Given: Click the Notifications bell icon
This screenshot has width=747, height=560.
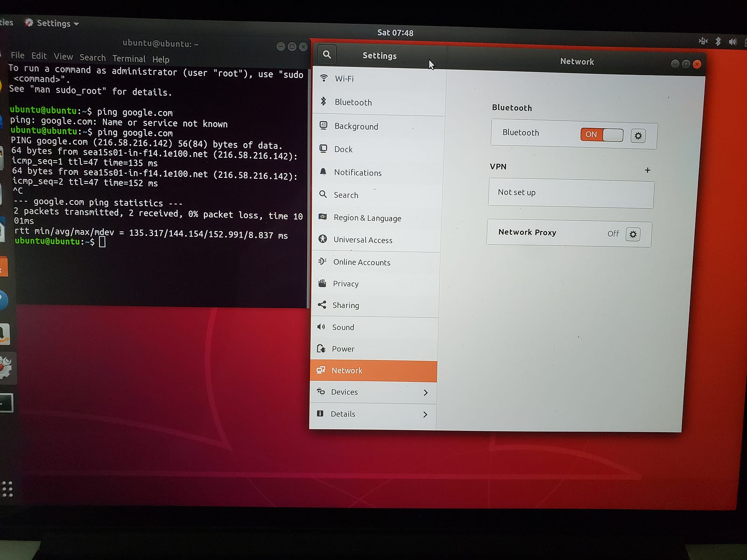Looking at the screenshot, I should click(323, 172).
